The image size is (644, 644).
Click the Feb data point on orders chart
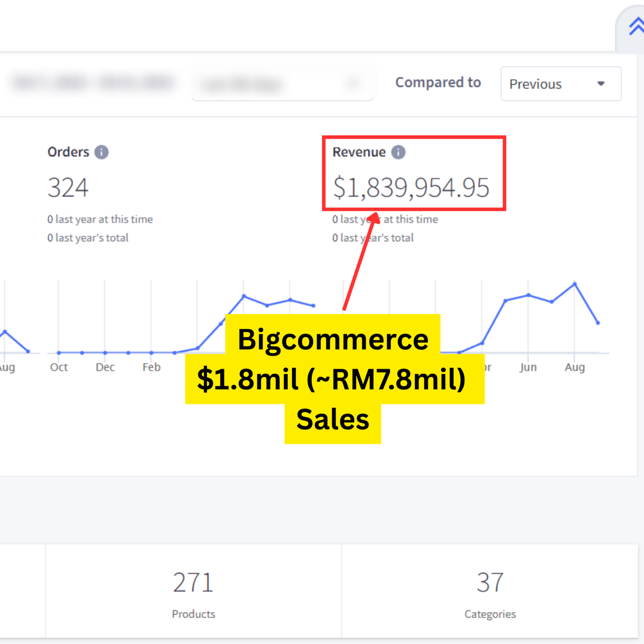151,353
